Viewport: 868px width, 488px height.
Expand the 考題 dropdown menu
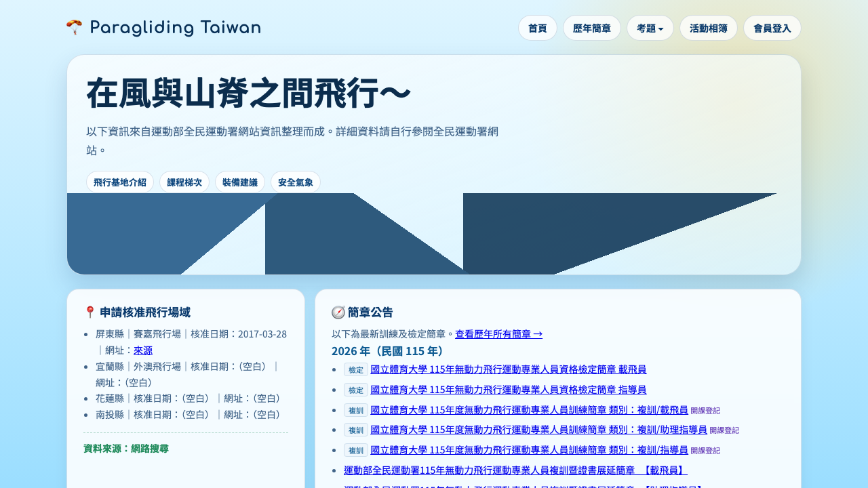pyautogui.click(x=650, y=28)
